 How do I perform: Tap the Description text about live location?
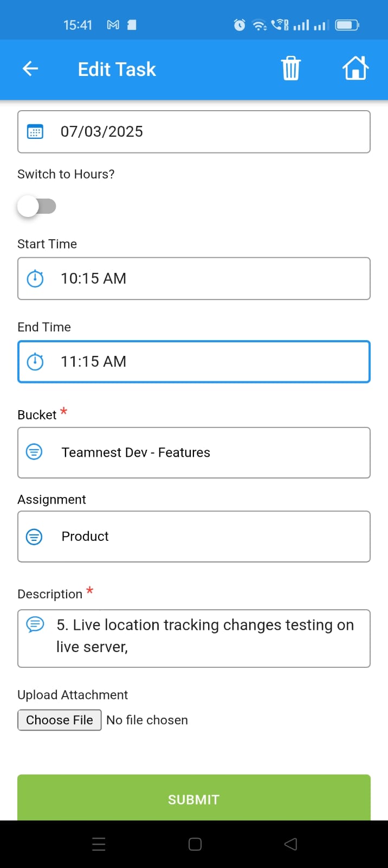[x=205, y=636]
